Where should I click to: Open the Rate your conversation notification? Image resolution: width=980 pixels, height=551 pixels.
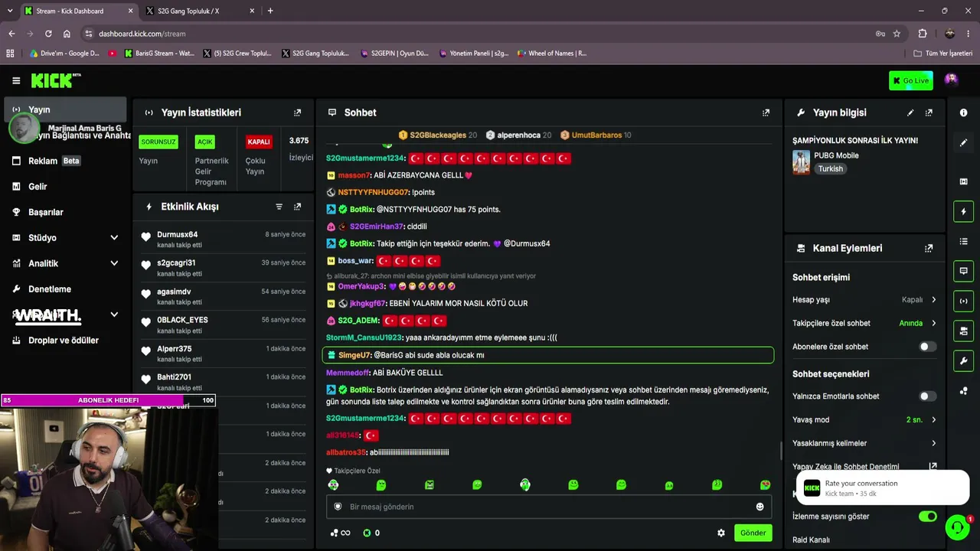883,487
